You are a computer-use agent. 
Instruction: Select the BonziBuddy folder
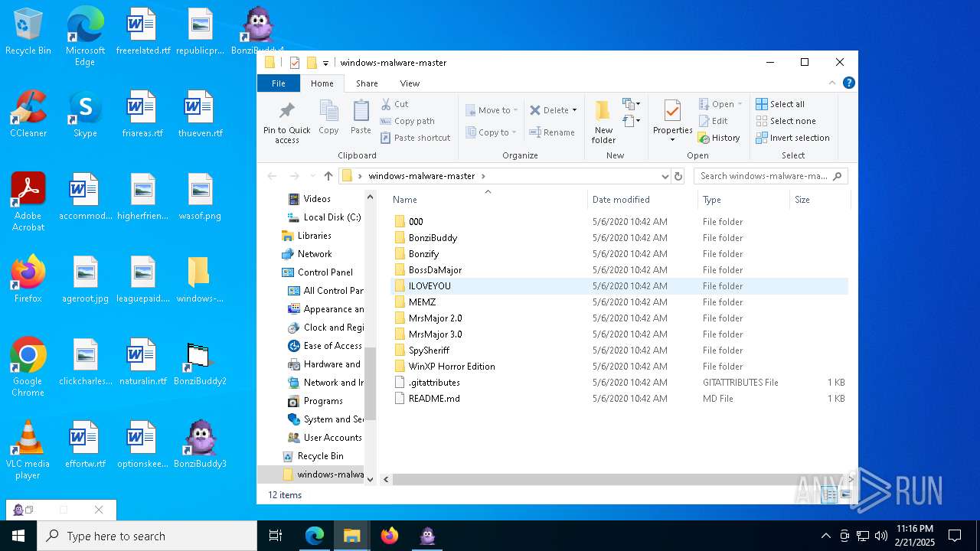coord(433,237)
